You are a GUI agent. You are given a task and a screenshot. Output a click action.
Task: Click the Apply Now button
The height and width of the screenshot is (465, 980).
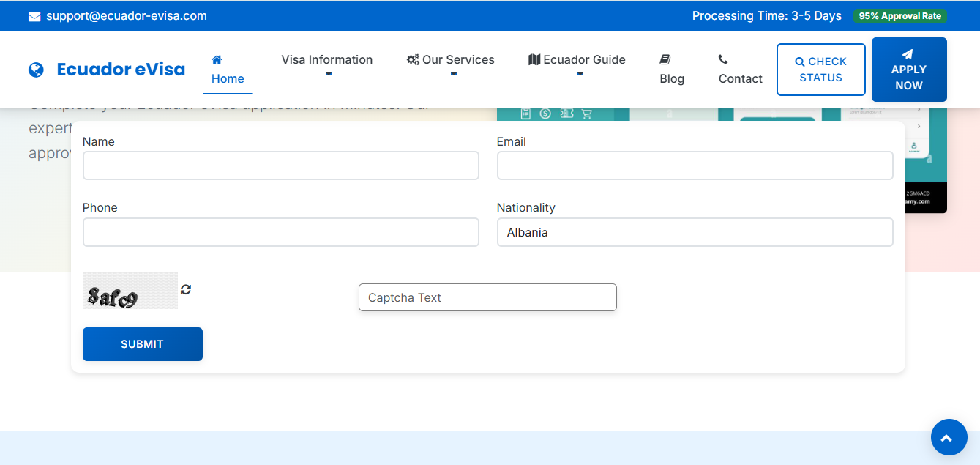pos(909,70)
